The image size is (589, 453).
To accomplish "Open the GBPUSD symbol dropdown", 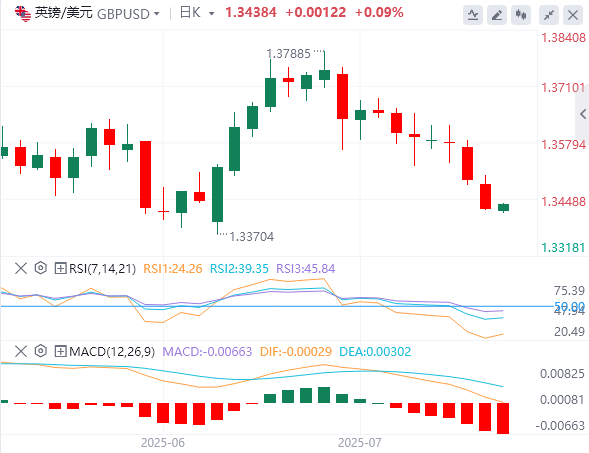I will pyautogui.click(x=128, y=14).
